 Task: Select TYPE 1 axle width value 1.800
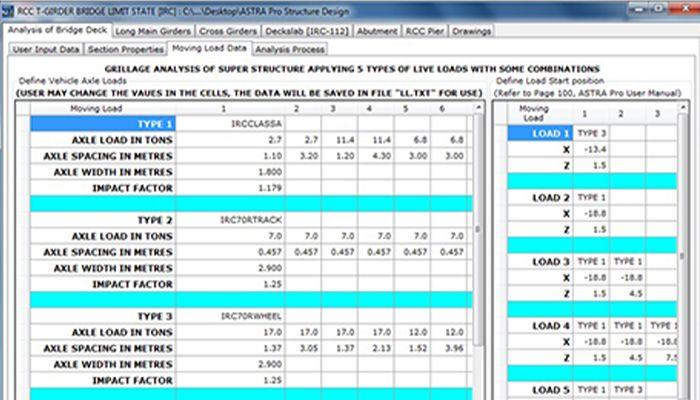coord(231,172)
